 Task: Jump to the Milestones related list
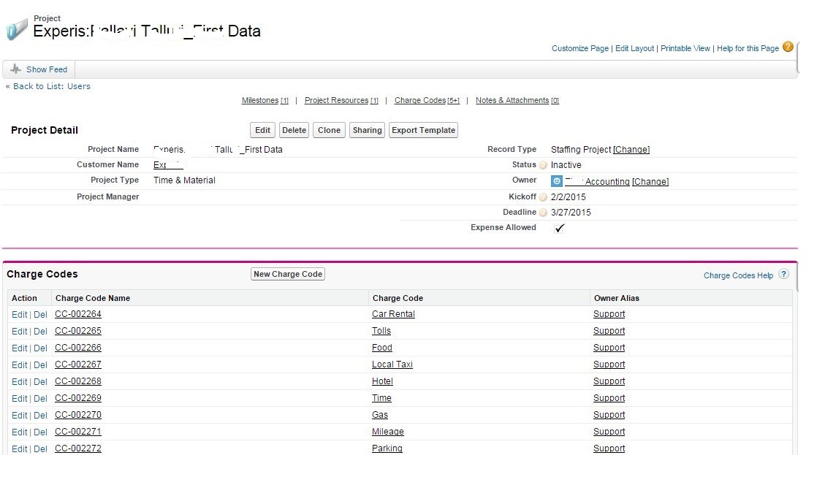pos(260,101)
